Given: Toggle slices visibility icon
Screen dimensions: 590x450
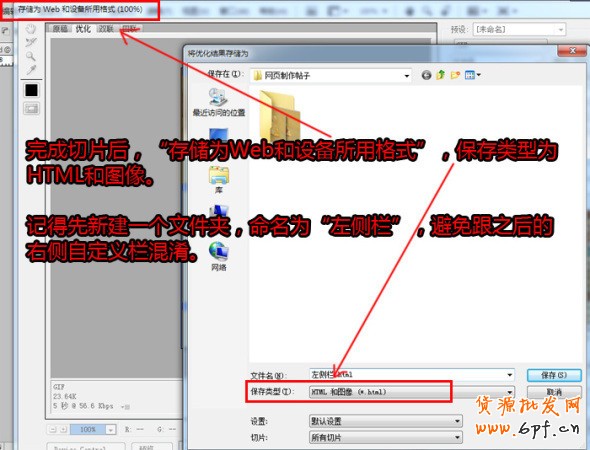Looking at the screenshot, I should [31, 109].
